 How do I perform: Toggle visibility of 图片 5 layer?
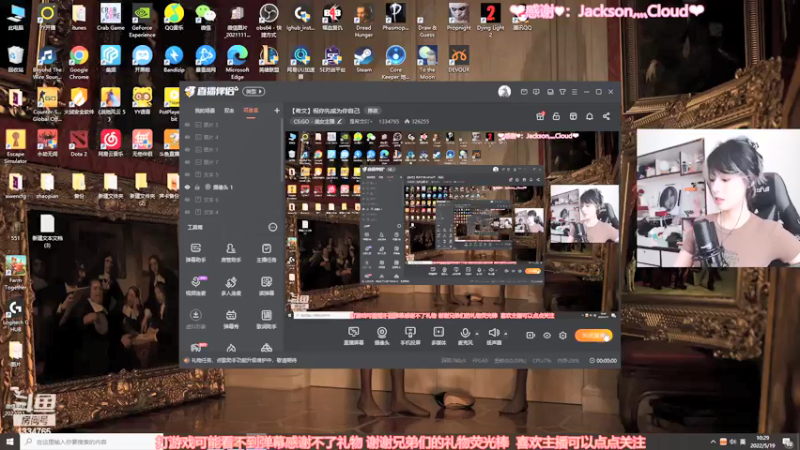(187, 124)
